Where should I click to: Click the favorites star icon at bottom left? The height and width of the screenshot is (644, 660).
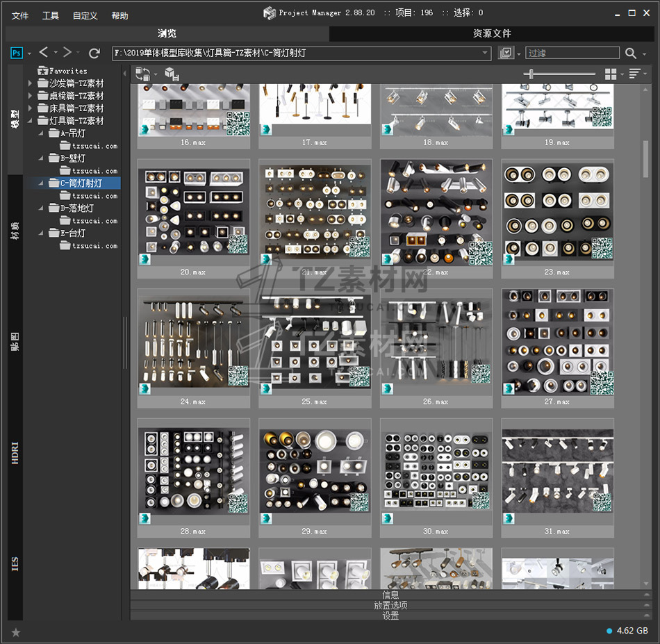[16, 631]
